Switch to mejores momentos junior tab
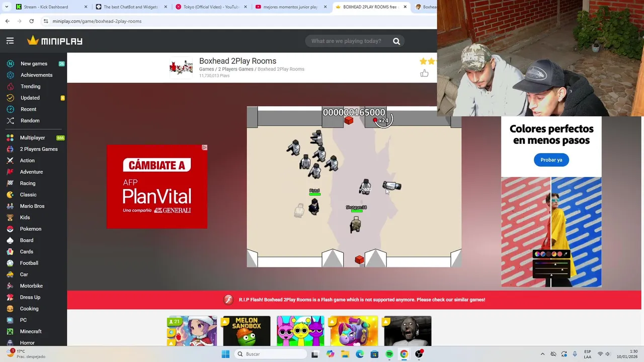 [x=291, y=7]
